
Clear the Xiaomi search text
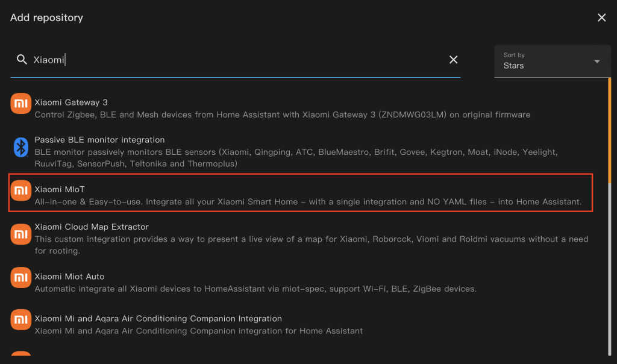tap(453, 60)
